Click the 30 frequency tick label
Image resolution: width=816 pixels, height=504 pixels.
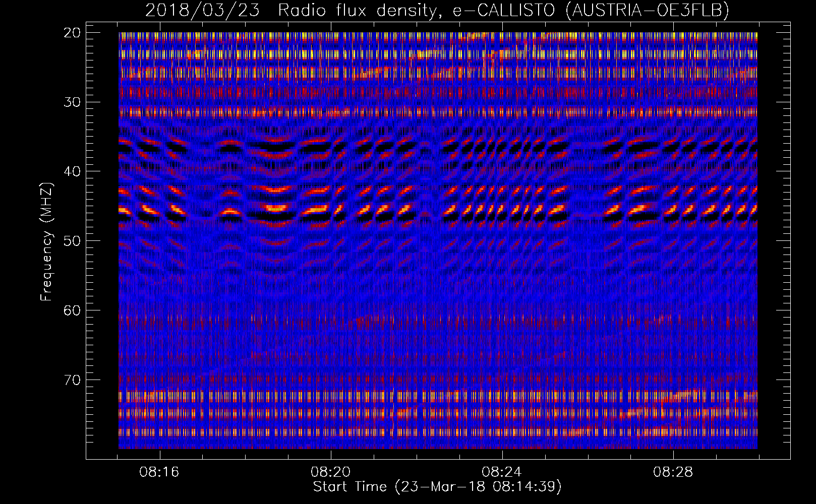tap(72, 102)
